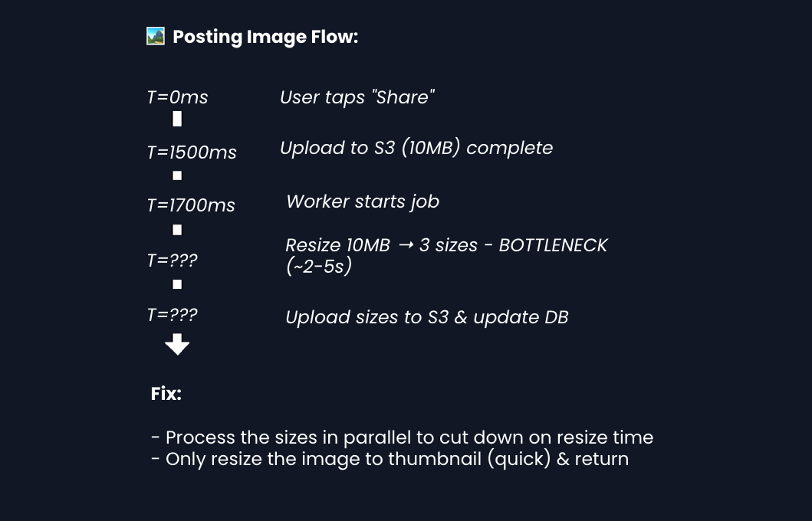Click the square between the two T=??? labels
812x521 pixels.
tap(177, 284)
